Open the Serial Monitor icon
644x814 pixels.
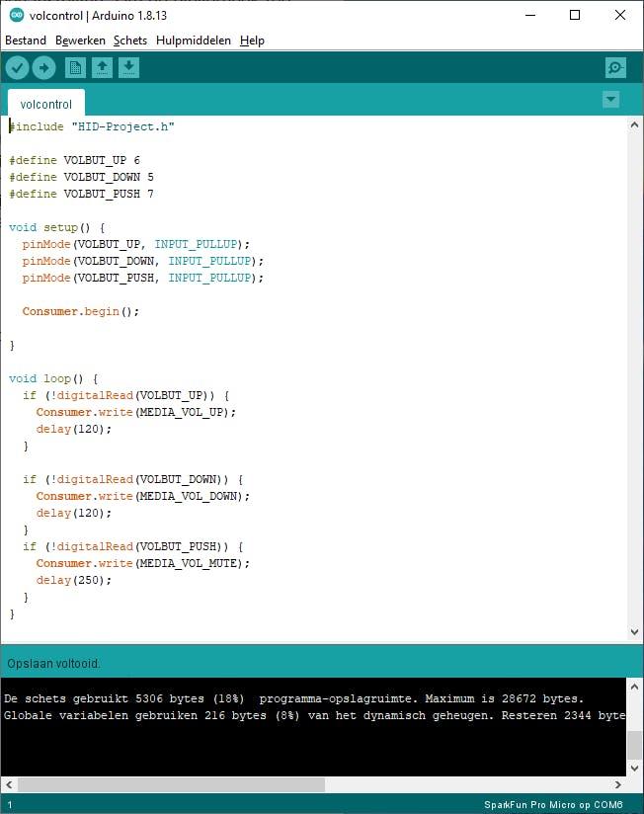click(615, 68)
